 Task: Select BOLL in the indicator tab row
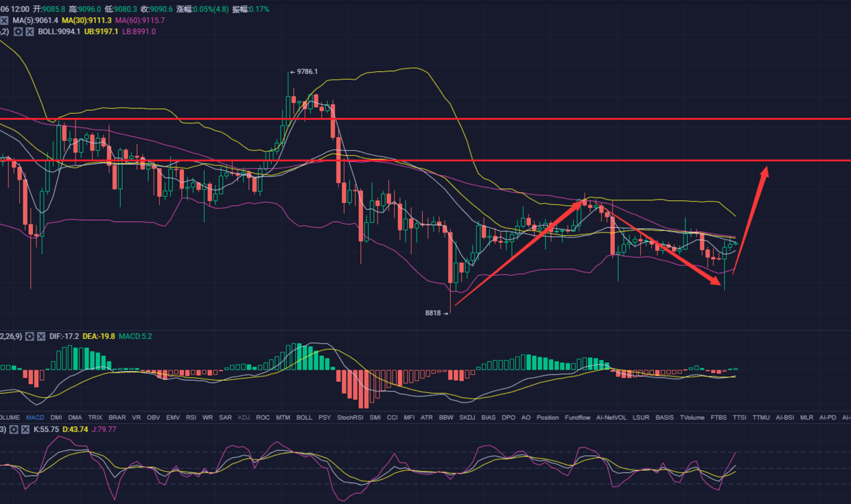point(305,417)
